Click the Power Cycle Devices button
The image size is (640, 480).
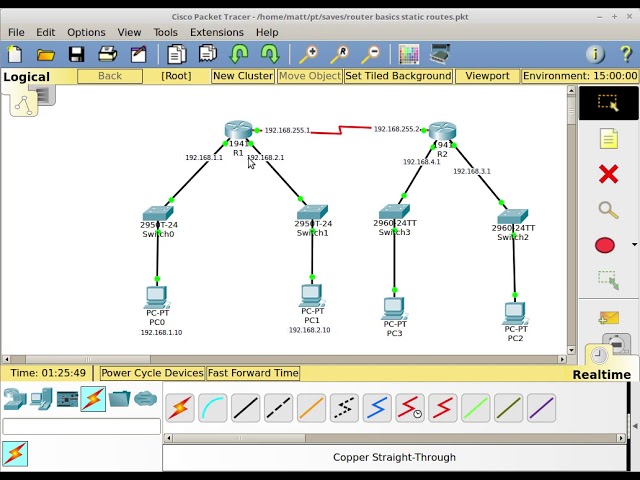coord(152,373)
